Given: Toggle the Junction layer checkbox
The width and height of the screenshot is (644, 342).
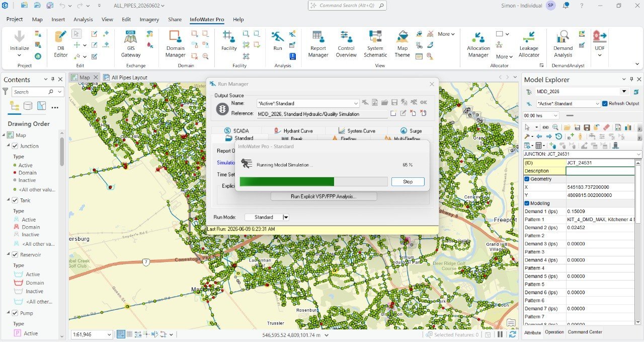Looking at the screenshot, I should (x=15, y=146).
